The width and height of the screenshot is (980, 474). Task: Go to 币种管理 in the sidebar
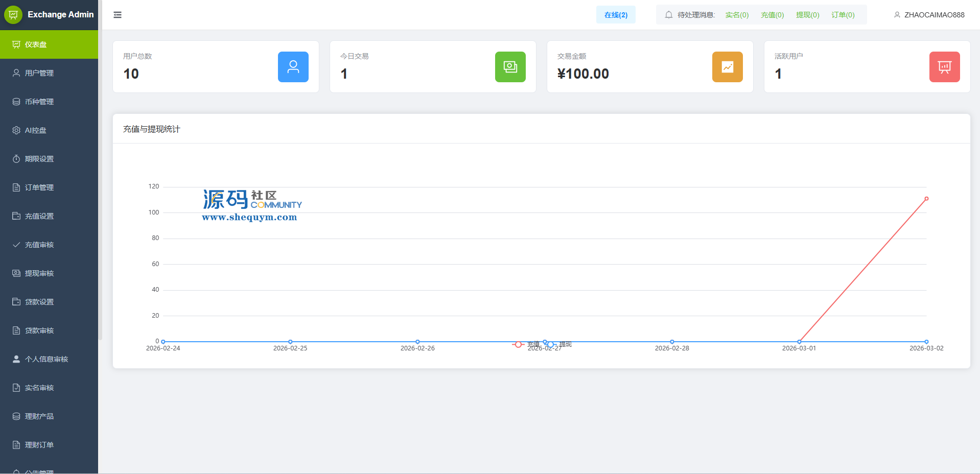pyautogui.click(x=39, y=102)
